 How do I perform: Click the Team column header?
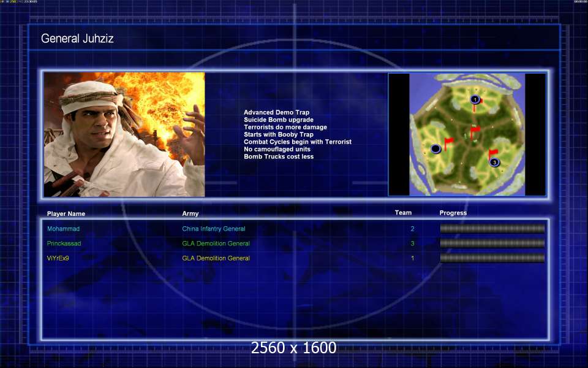tap(403, 213)
